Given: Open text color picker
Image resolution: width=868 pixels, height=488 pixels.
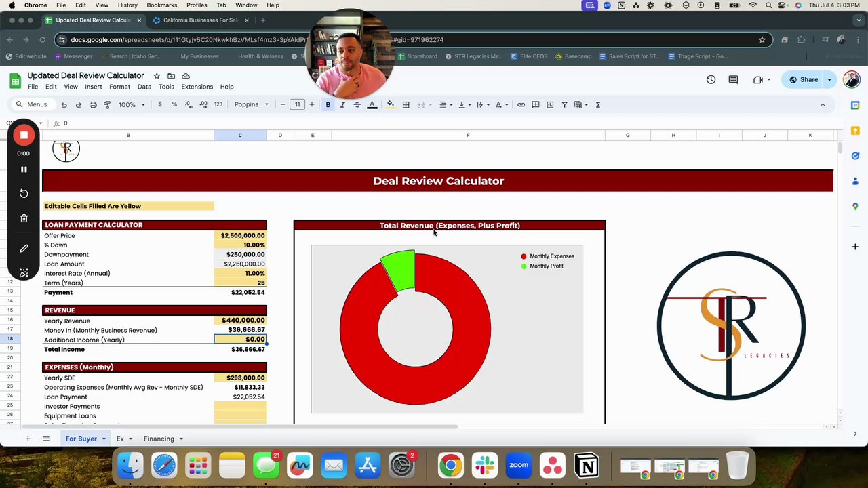Looking at the screenshot, I should [372, 104].
